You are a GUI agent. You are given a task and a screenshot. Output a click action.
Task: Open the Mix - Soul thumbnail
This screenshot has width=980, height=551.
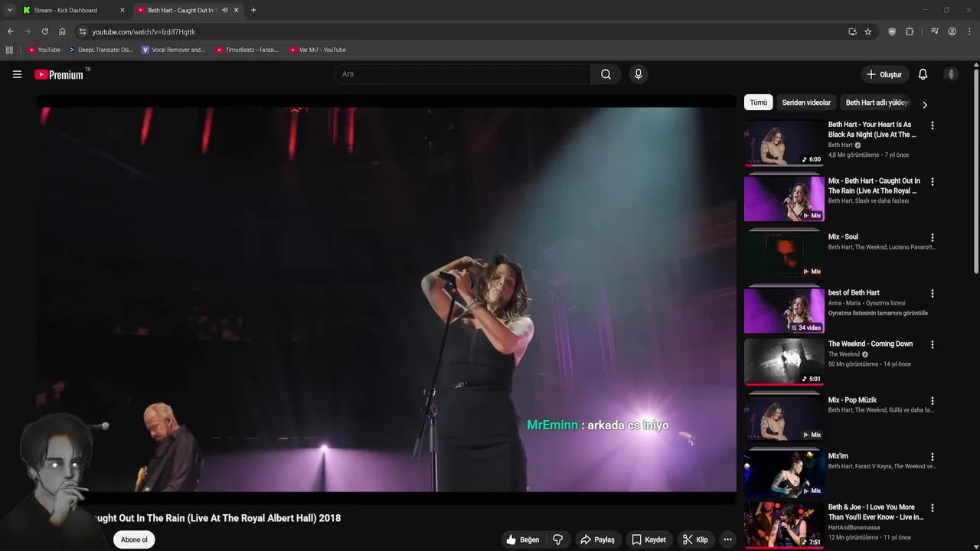(784, 254)
